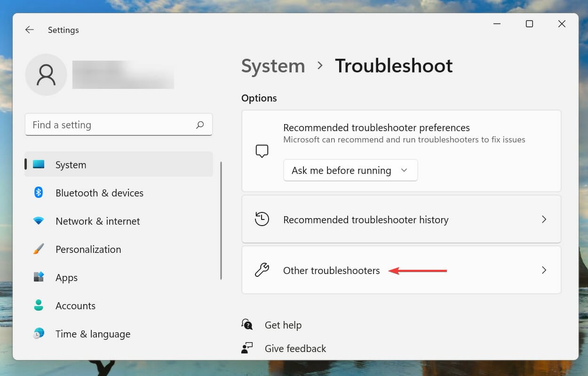Click the Bluetooth icon in sidebar
588x376 pixels.
(39, 193)
